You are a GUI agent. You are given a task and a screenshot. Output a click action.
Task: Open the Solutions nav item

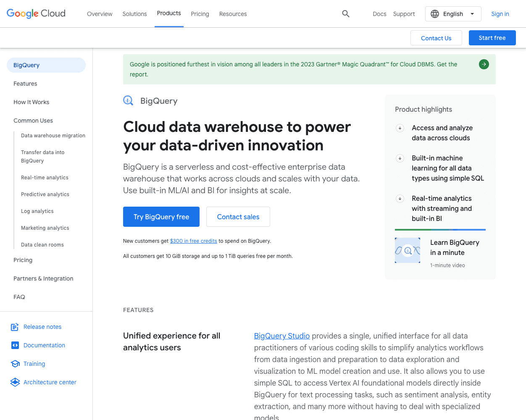pos(134,14)
